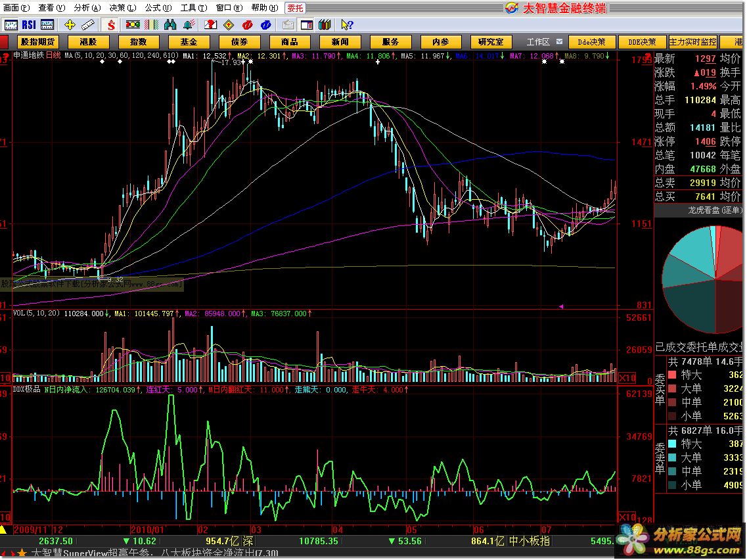Viewport: 747px width, 560px height.
Task: Click the 龙虎看盘(逐单) panel header
Action: click(x=715, y=210)
